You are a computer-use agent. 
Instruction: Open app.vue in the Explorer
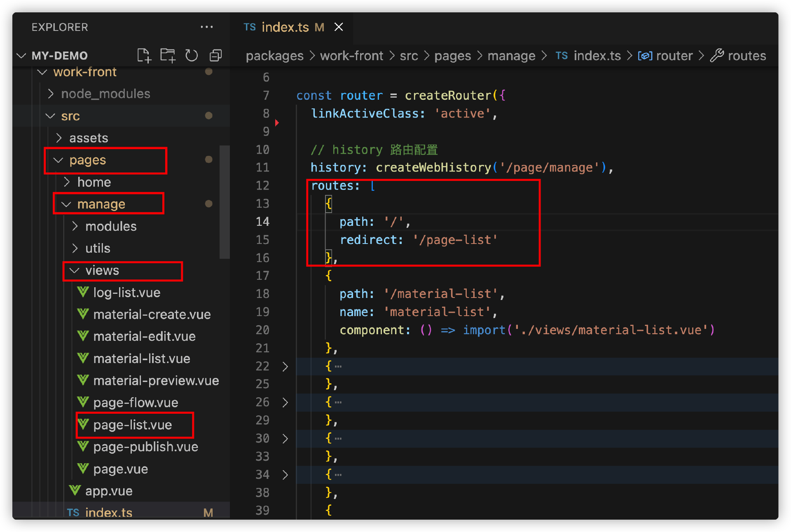coord(108,491)
